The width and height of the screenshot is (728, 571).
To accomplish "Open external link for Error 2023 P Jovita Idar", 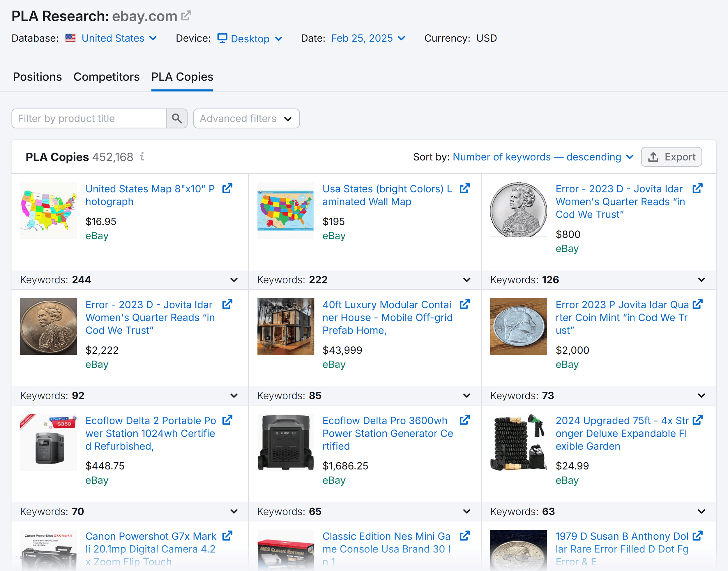I will click(697, 304).
